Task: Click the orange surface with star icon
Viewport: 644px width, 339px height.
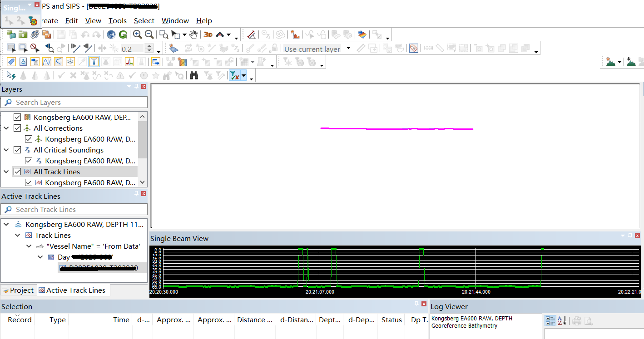Action: coord(296,34)
